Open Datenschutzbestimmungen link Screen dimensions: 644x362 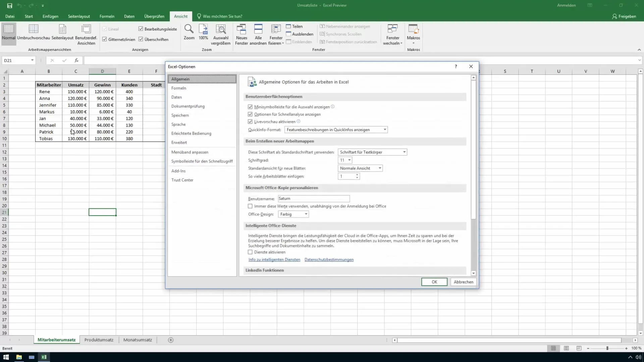[x=329, y=260]
